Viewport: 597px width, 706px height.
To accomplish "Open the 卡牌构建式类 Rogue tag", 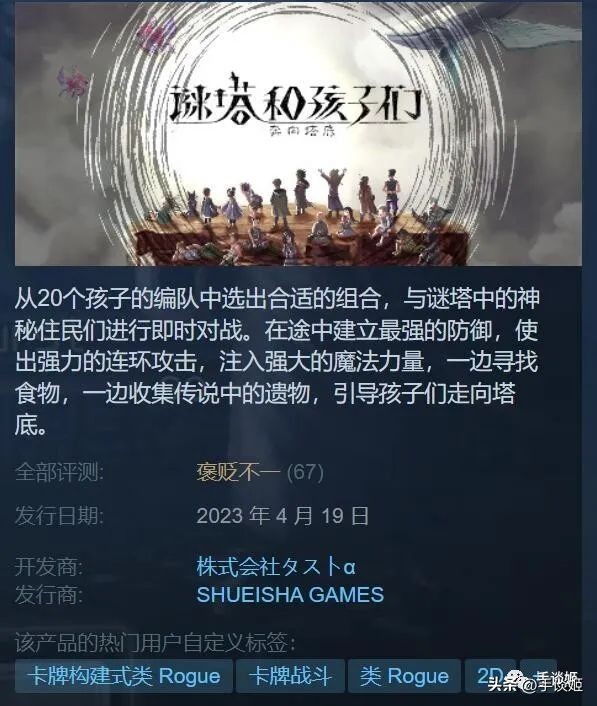I will tap(123, 676).
